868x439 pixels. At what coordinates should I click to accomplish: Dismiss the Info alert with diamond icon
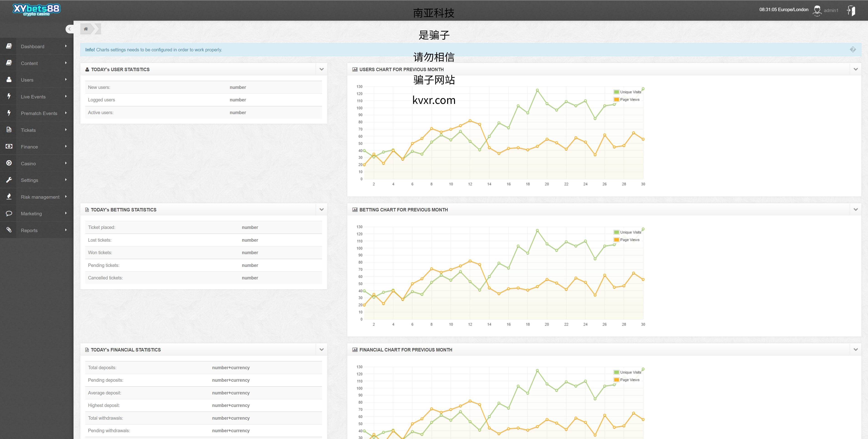[853, 50]
